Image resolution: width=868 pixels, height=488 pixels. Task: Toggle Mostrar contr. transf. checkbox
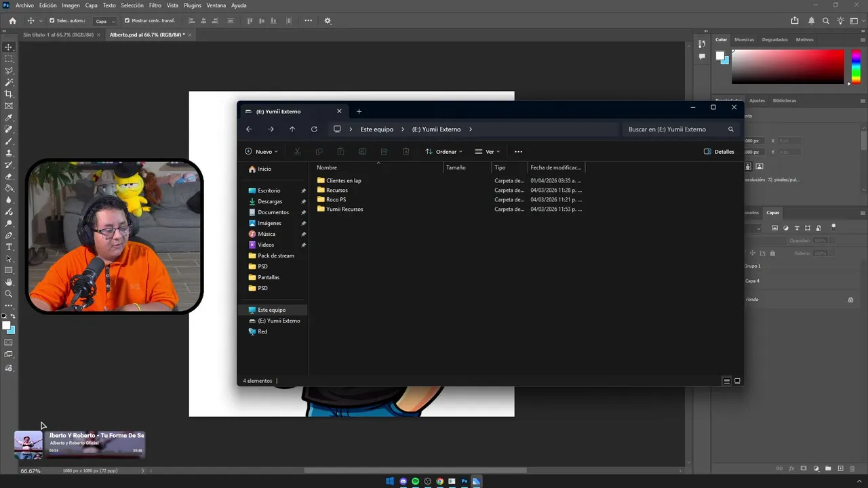pyautogui.click(x=127, y=20)
